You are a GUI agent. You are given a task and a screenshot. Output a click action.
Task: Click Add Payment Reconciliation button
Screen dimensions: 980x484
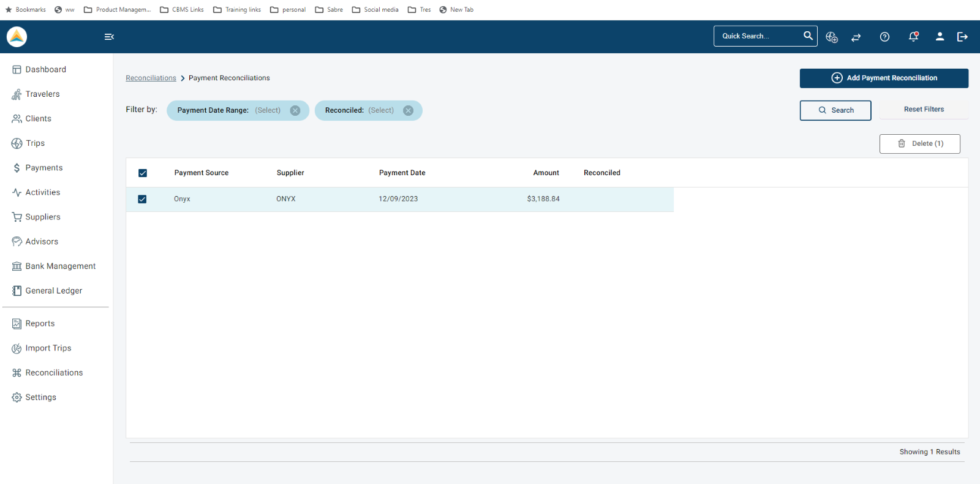[x=884, y=78]
